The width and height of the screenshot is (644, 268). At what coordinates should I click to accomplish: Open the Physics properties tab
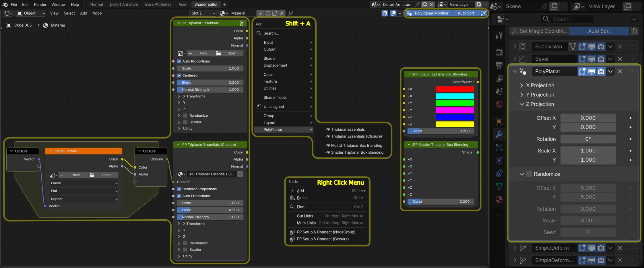pos(499,161)
